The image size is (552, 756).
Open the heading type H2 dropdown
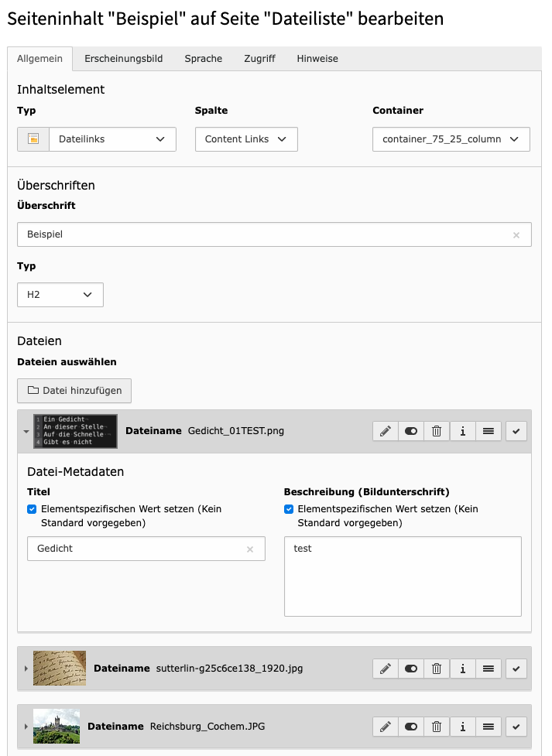pyautogui.click(x=60, y=295)
